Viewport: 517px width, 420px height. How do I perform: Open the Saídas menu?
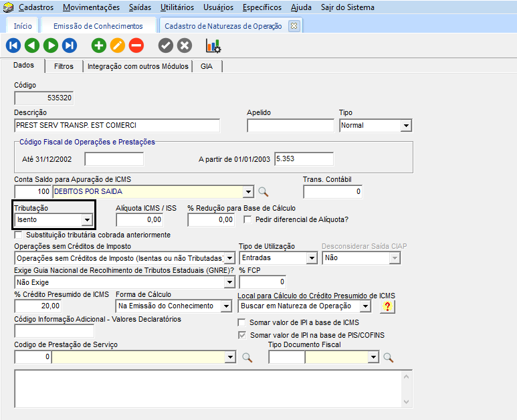pyautogui.click(x=140, y=7)
